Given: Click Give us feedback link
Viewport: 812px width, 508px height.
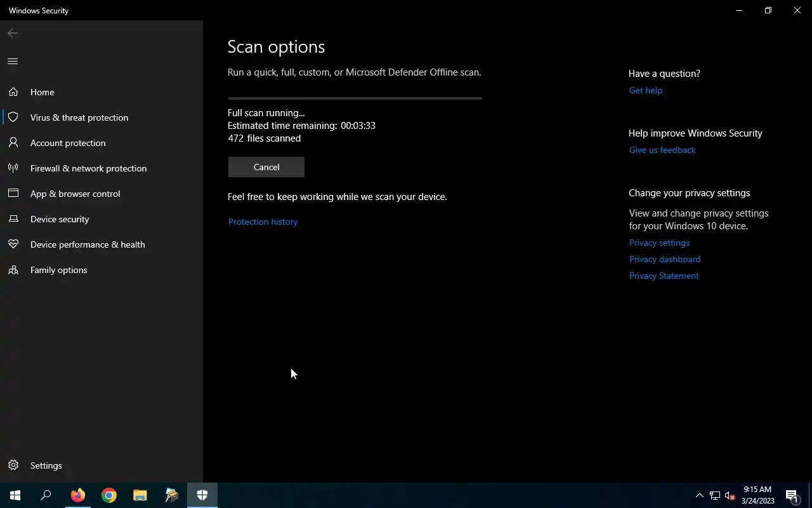Looking at the screenshot, I should point(662,150).
